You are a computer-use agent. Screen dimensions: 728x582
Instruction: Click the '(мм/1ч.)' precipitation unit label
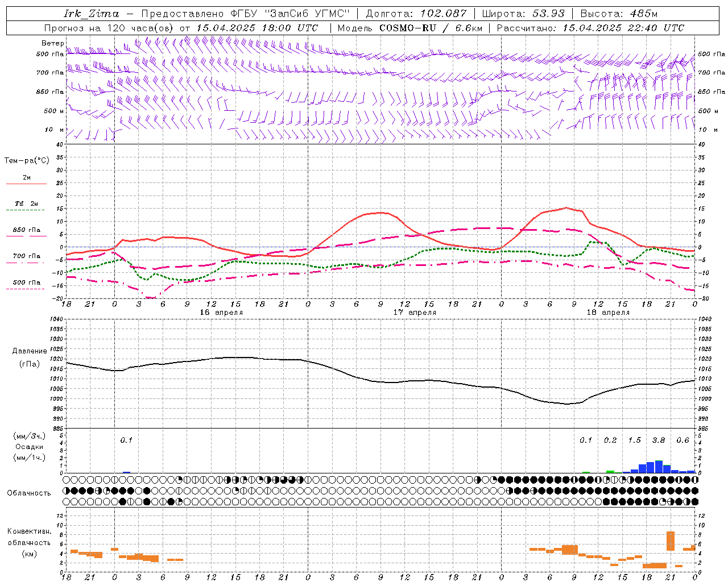point(30,458)
